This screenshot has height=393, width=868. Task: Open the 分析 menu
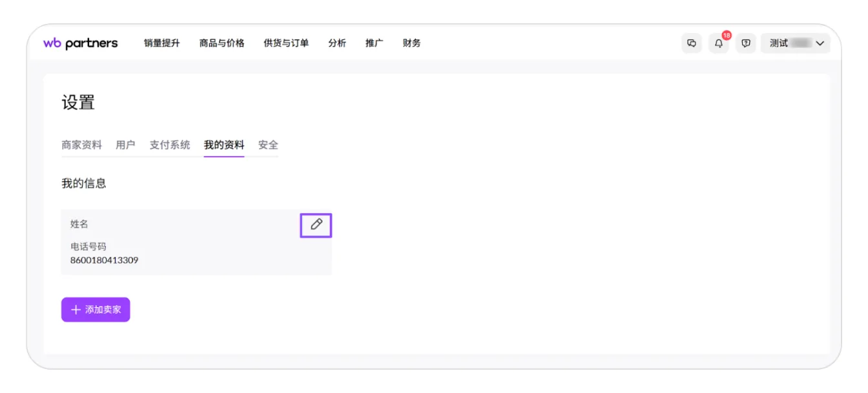(x=337, y=43)
